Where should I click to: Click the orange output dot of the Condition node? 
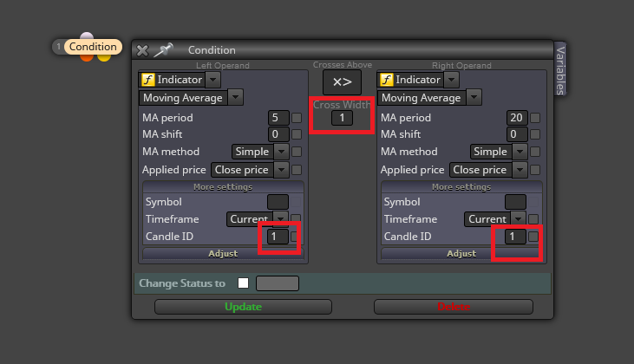coord(87,58)
